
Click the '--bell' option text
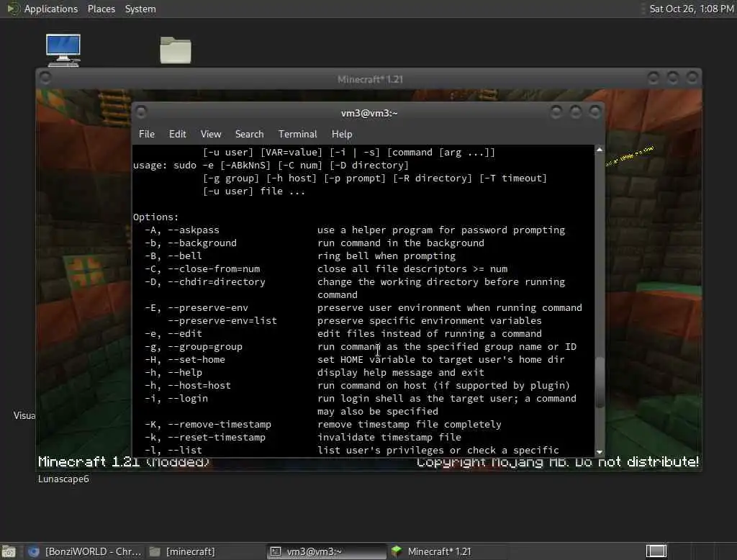[185, 256]
